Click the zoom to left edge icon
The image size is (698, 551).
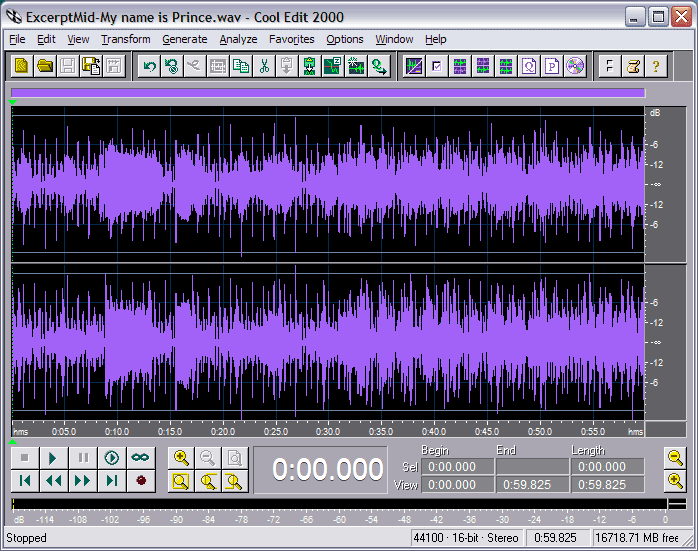207,481
